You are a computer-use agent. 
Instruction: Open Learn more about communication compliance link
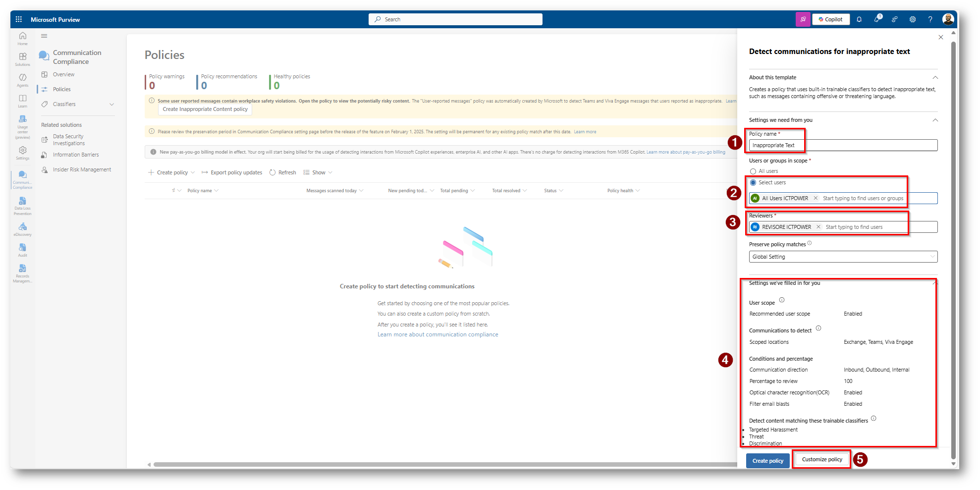pyautogui.click(x=438, y=334)
